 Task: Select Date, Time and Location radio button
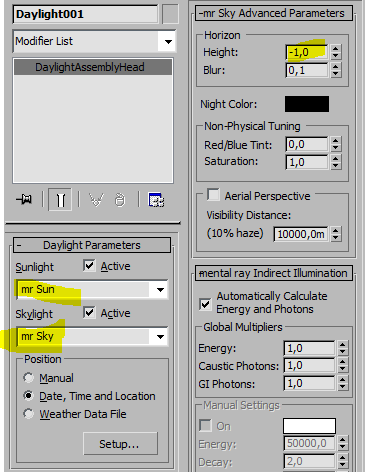click(29, 396)
